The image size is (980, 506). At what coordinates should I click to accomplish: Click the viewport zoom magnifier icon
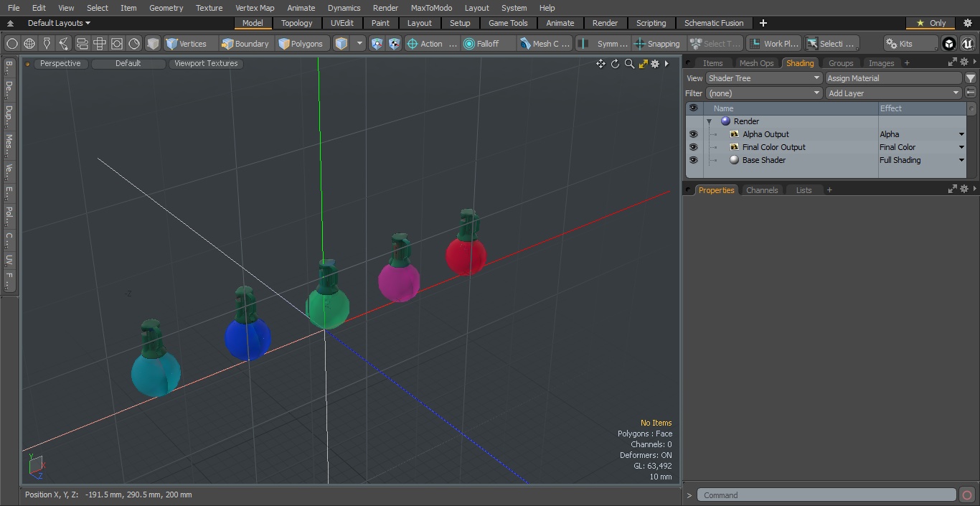[x=629, y=64]
